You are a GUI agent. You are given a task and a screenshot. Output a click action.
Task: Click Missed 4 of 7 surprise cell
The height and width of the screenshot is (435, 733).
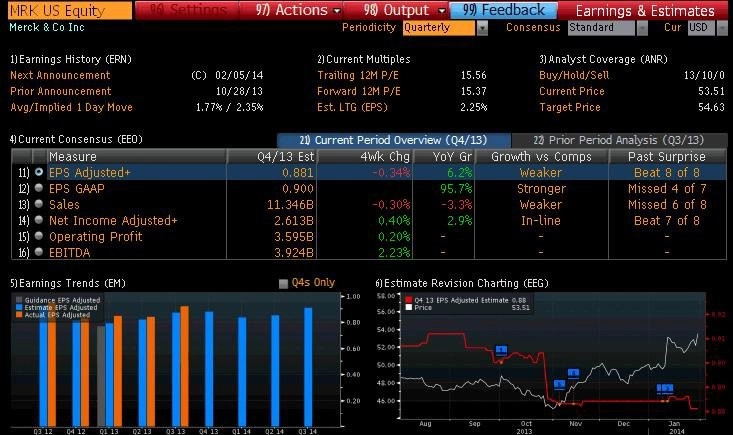[x=667, y=188]
